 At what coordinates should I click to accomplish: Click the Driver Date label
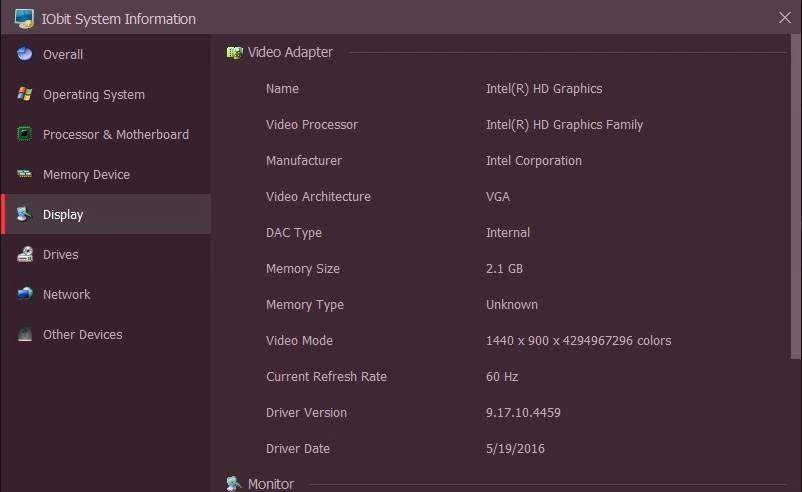click(x=298, y=449)
